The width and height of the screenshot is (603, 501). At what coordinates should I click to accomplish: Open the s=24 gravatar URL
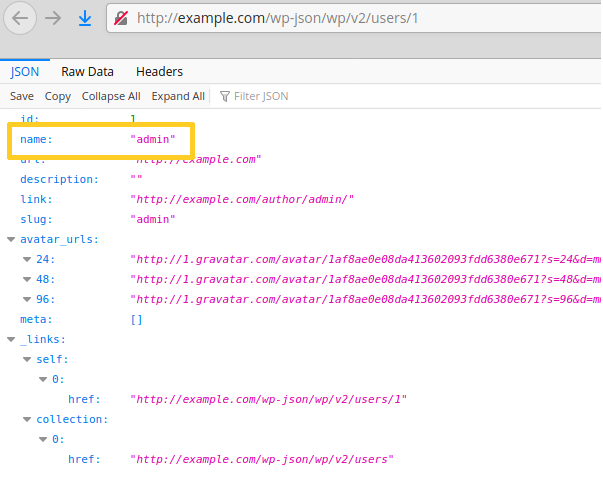click(365, 260)
